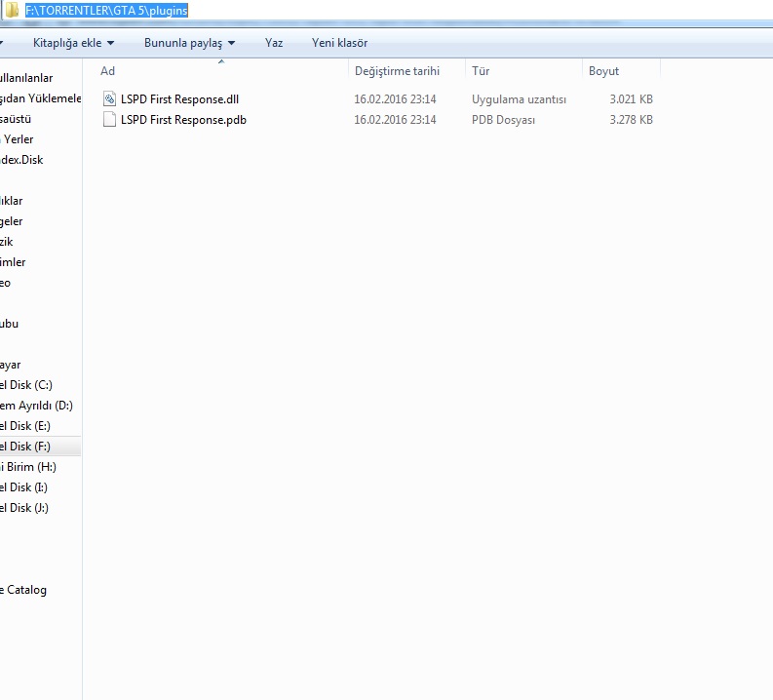Open Ev Grubu in the sidebar

pos(10,324)
